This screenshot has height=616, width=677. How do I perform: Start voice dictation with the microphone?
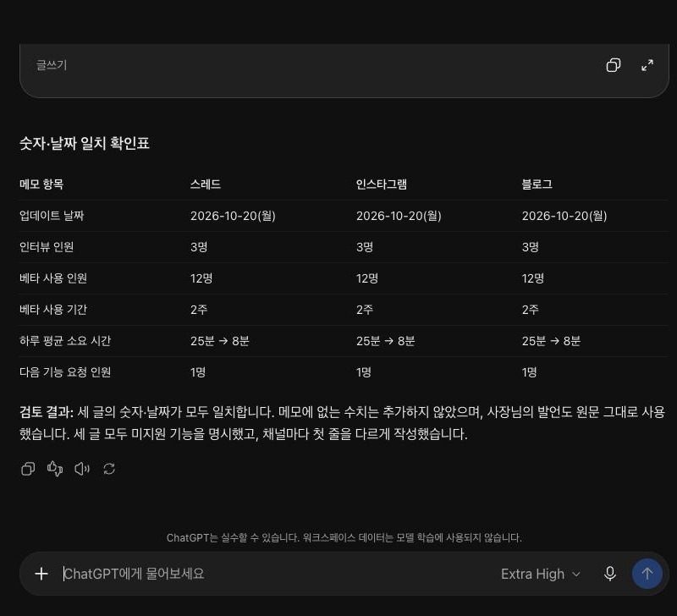tap(609, 574)
